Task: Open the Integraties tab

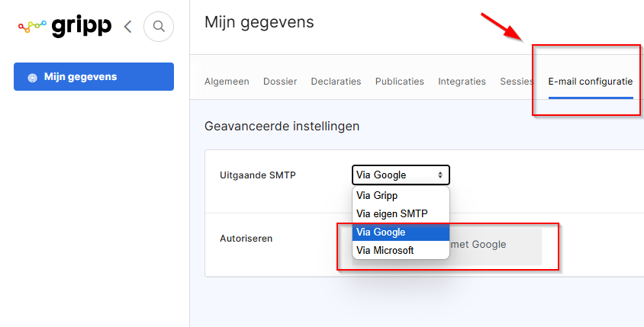Action: click(462, 82)
